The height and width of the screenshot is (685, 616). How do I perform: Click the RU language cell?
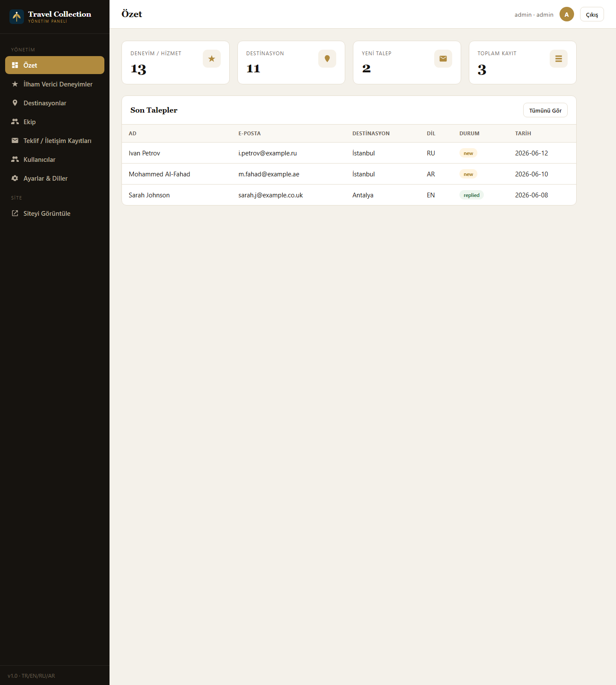point(431,153)
